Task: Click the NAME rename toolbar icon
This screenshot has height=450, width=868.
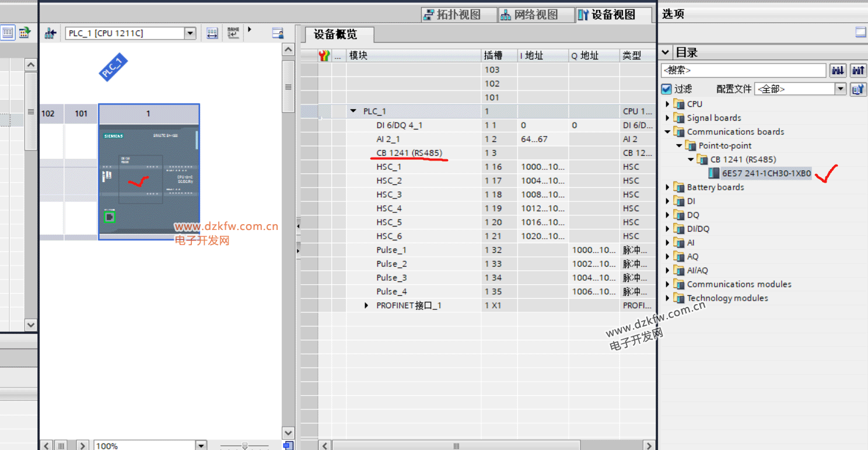Action: [233, 33]
